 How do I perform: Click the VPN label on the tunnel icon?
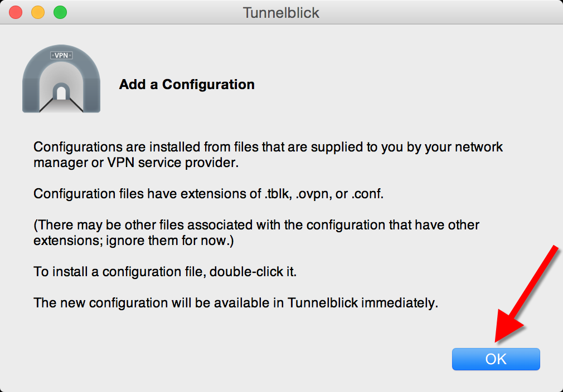point(61,55)
